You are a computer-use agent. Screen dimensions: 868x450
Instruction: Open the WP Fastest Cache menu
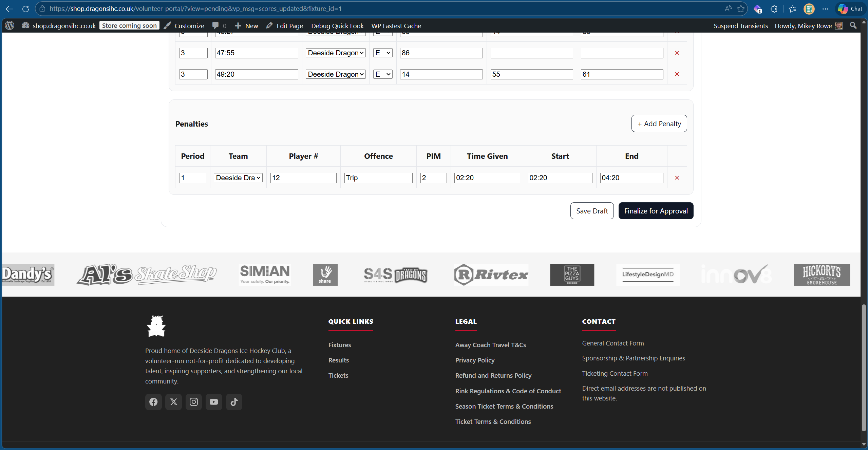pyautogui.click(x=396, y=25)
